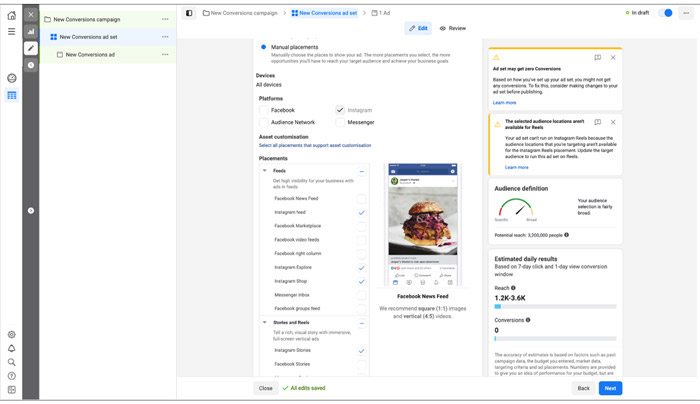Check the Facebook groups feed placement
The image size is (700, 404).
pyautogui.click(x=362, y=309)
